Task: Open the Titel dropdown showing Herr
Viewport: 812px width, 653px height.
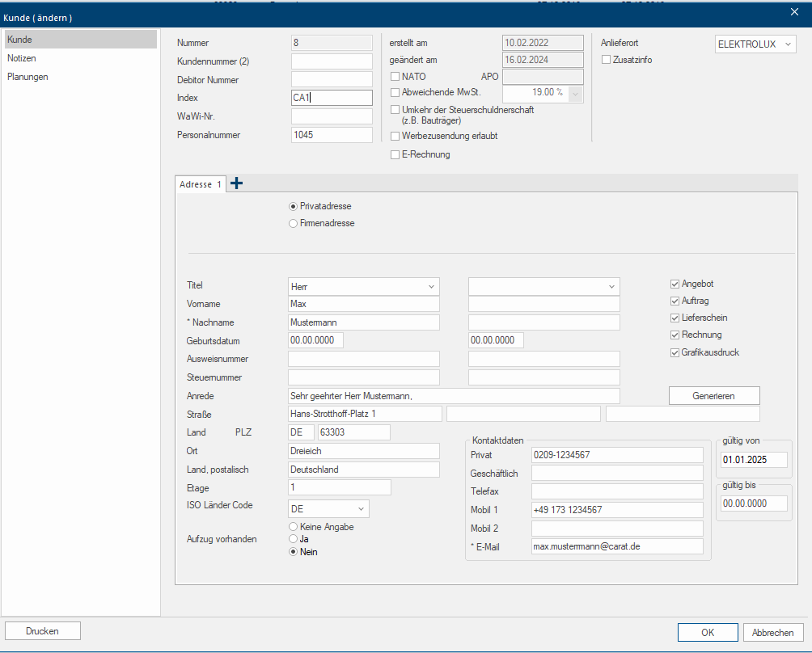Action: pos(363,287)
